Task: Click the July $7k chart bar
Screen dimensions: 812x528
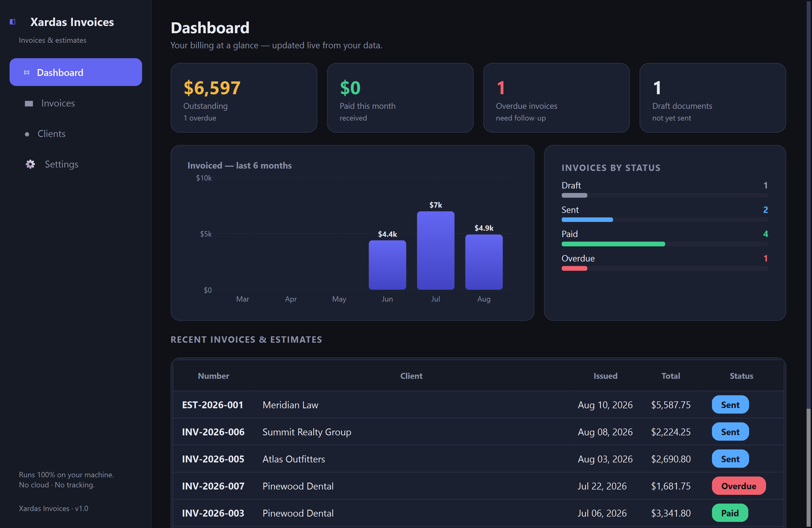Action: [436, 251]
